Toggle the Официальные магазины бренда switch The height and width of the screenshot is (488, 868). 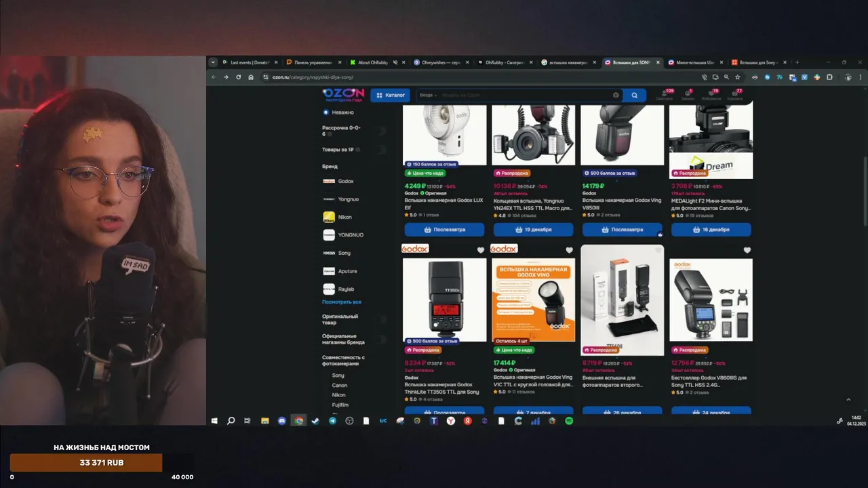pyautogui.click(x=381, y=339)
